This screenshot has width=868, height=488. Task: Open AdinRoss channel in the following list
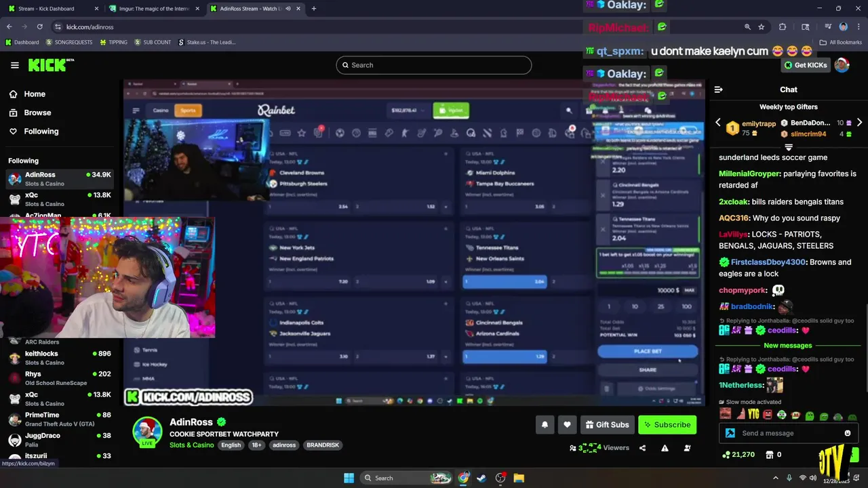tap(60, 179)
